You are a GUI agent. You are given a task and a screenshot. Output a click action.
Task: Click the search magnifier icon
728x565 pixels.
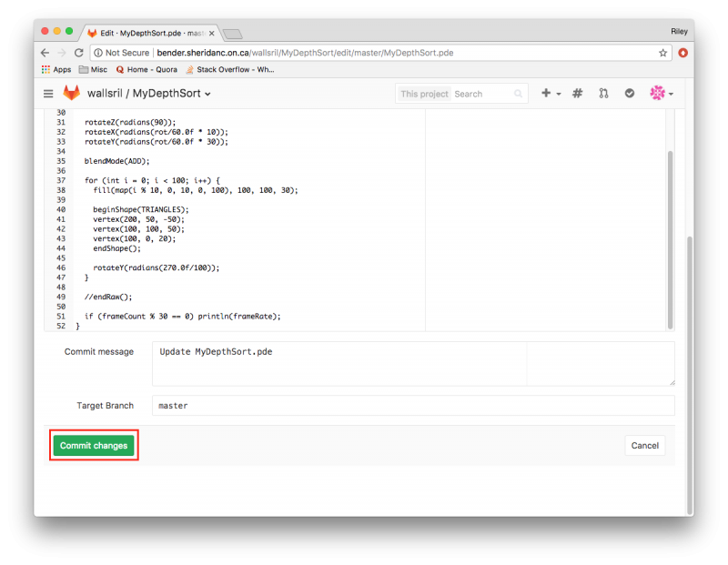[x=518, y=94]
